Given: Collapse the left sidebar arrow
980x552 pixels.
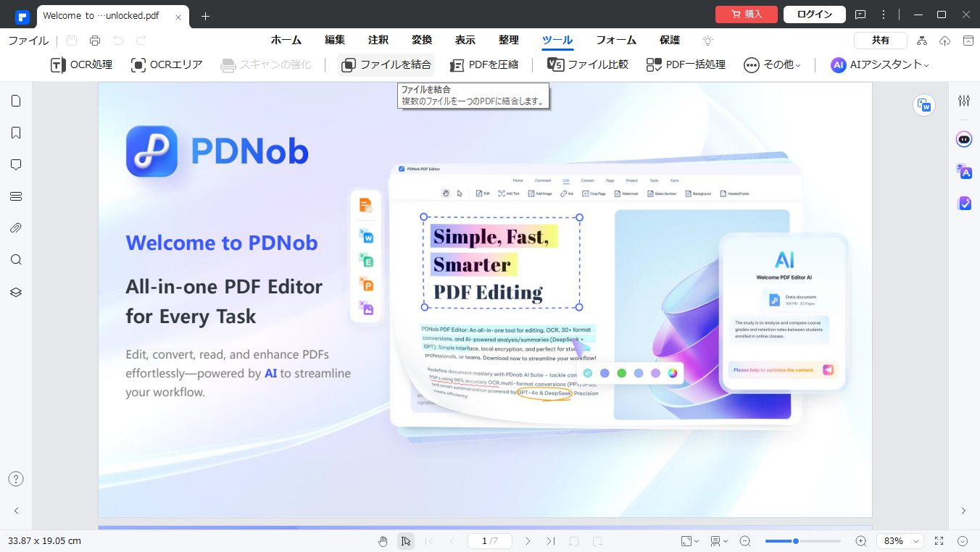Looking at the screenshot, I should coord(16,511).
